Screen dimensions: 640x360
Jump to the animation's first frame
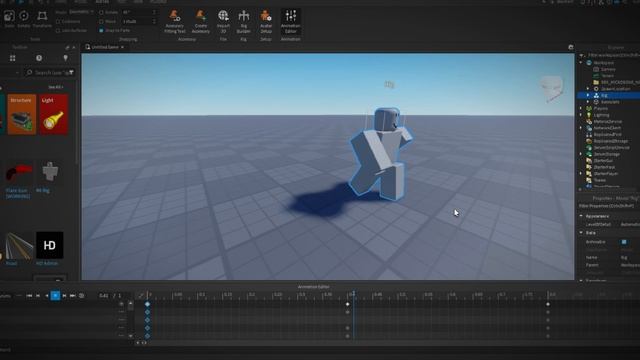point(29,296)
